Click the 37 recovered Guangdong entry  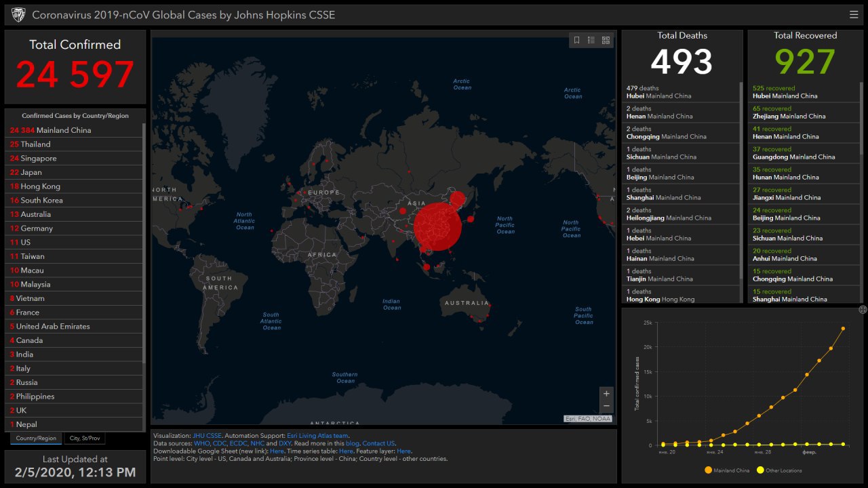(804, 153)
